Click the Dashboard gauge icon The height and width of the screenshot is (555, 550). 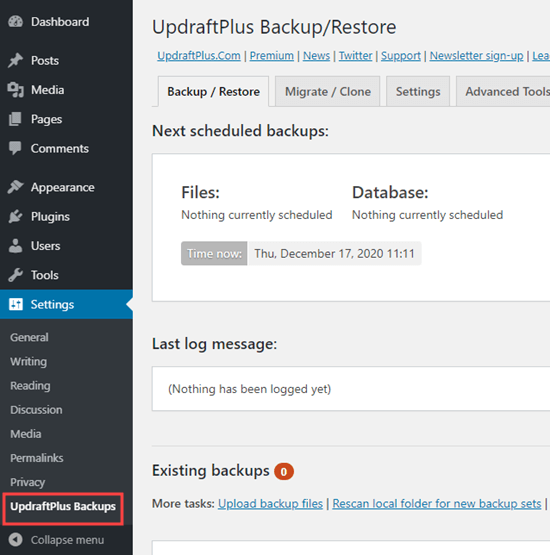click(15, 22)
